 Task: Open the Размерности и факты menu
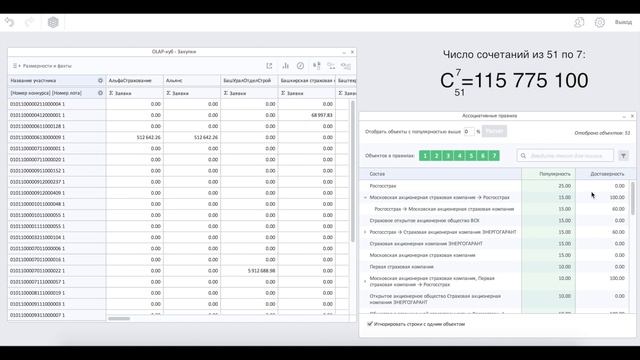coord(42,66)
